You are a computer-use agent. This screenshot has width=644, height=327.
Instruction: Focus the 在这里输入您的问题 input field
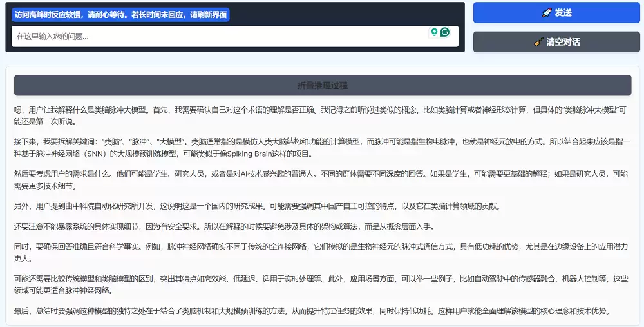tap(219, 37)
